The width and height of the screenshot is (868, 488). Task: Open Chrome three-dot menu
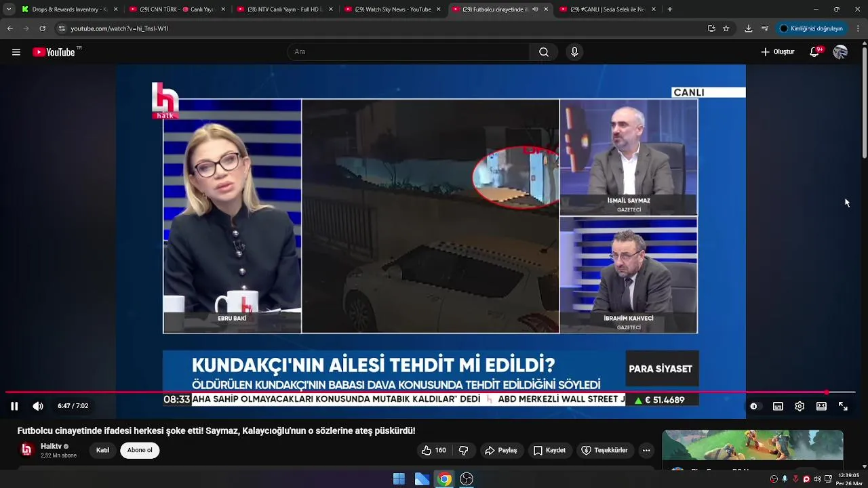click(x=858, y=28)
